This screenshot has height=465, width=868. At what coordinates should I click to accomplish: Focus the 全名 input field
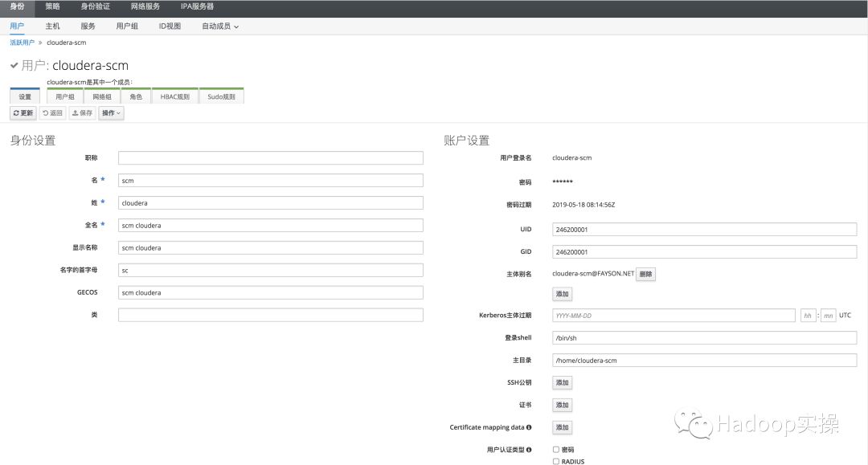271,225
